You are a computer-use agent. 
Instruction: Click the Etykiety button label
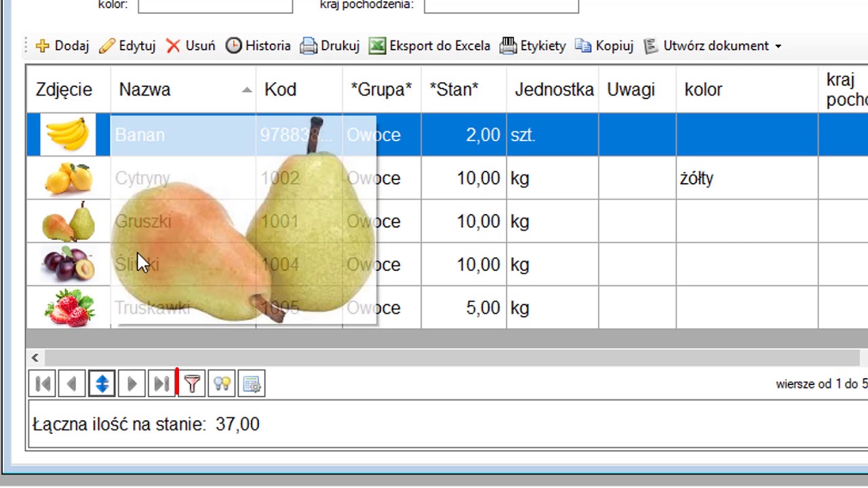coord(542,46)
